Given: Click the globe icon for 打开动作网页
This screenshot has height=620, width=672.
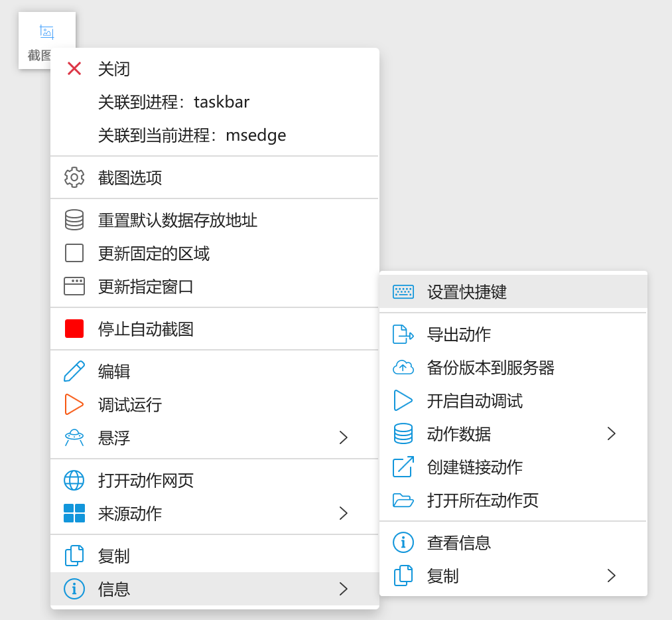Looking at the screenshot, I should pyautogui.click(x=74, y=480).
